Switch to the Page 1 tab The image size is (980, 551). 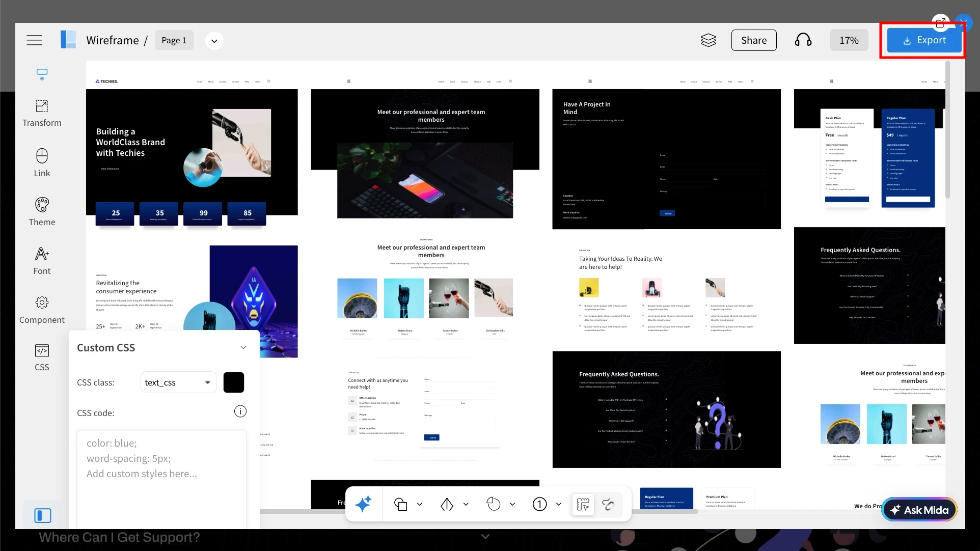coord(174,40)
